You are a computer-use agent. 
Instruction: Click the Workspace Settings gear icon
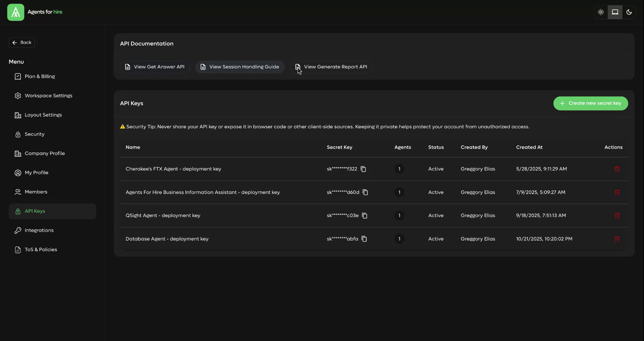tap(18, 96)
